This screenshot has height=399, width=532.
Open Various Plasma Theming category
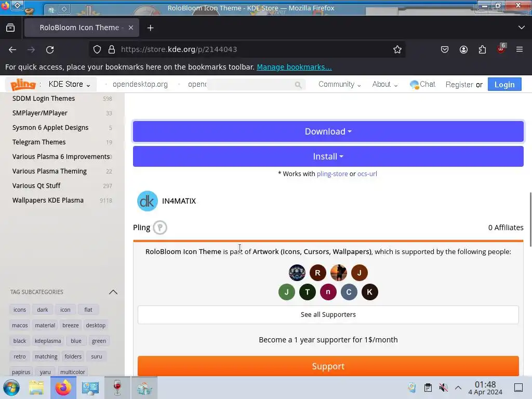point(49,171)
